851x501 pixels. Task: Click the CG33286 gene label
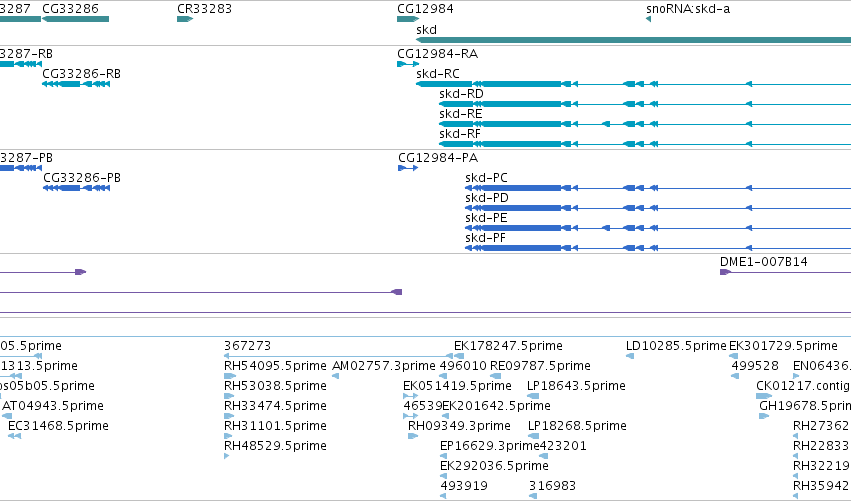71,9
